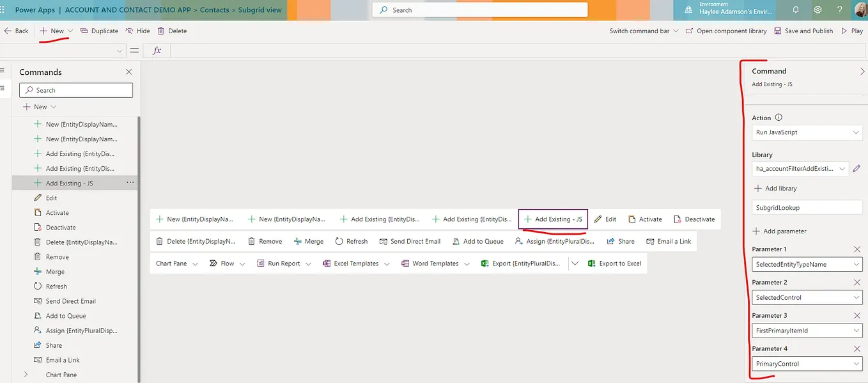Click Send Direct Email on canvas ribbon
The width and height of the screenshot is (868, 383).
(410, 242)
